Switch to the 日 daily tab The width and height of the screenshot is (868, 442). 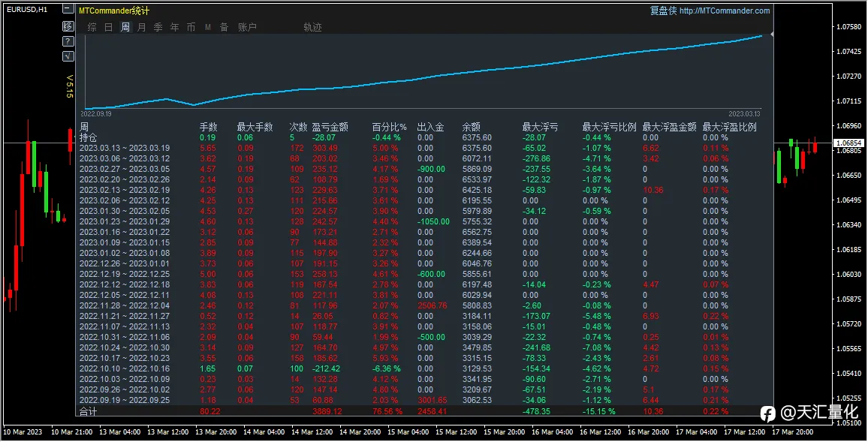click(x=108, y=27)
